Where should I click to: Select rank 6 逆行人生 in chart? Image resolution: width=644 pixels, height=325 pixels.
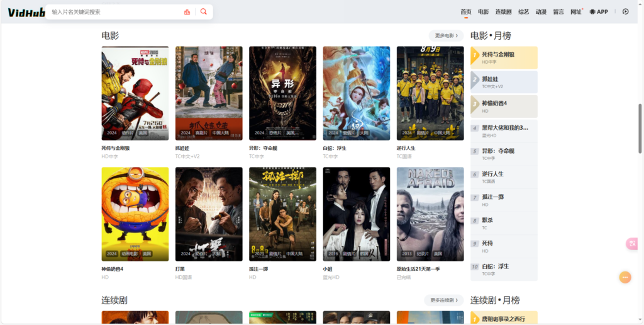pyautogui.click(x=504, y=178)
